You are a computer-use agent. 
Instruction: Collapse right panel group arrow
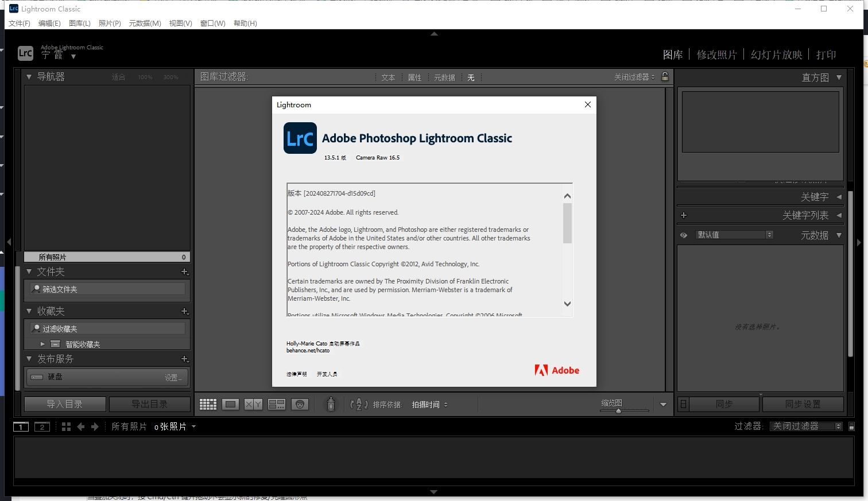pos(859,242)
